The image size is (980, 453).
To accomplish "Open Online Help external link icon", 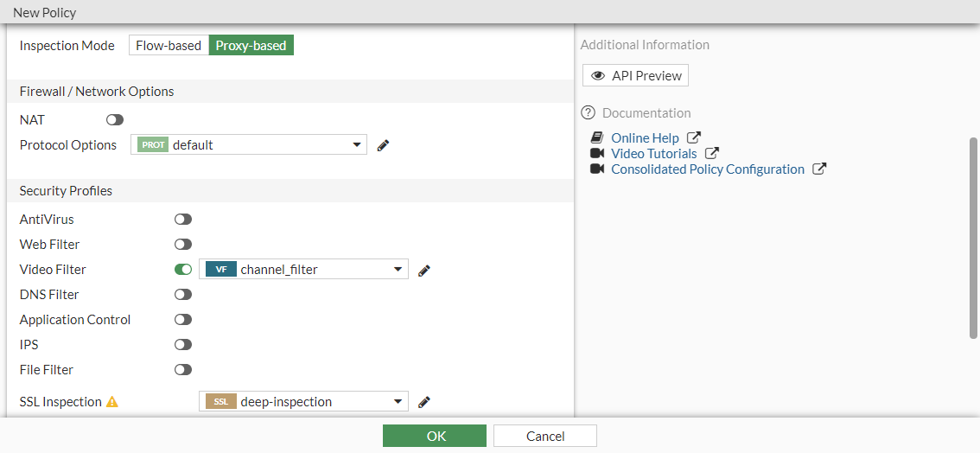I will [693, 137].
